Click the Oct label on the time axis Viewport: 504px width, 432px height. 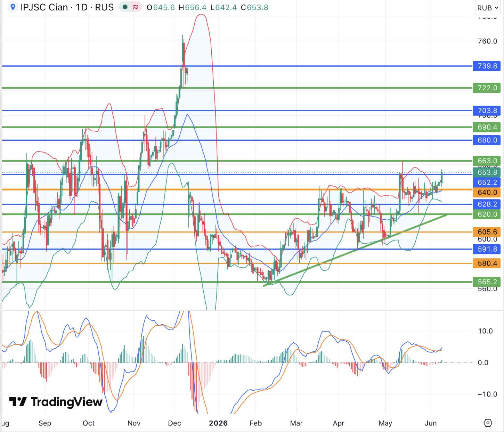(89, 423)
